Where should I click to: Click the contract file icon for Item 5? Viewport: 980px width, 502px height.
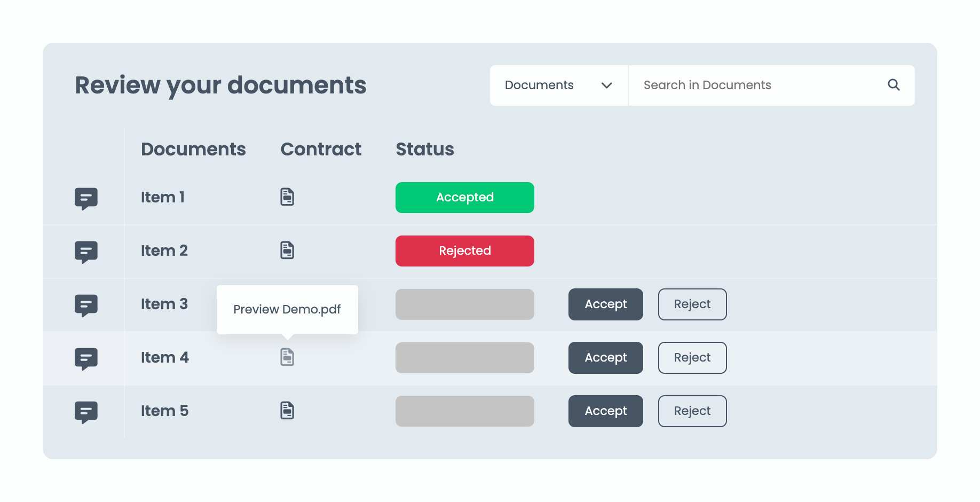(287, 411)
